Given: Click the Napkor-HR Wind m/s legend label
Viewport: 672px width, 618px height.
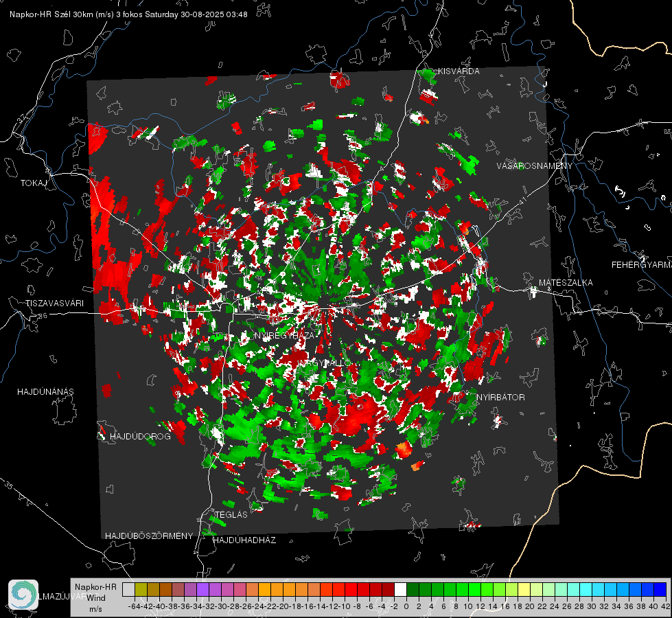Looking at the screenshot, I should 95,597.
